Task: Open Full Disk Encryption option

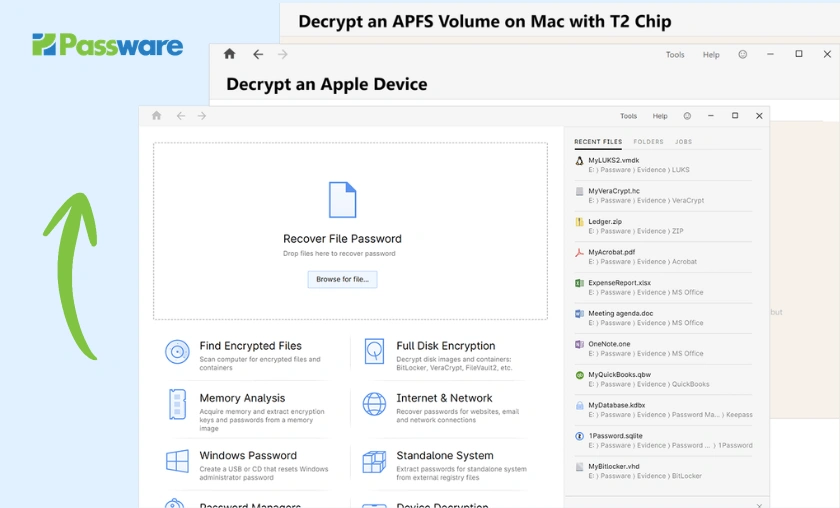Action: coord(446,346)
